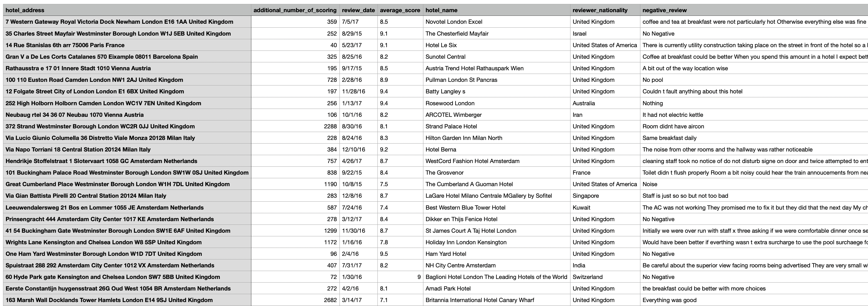Click the Sunotel Central cell

coord(497,57)
